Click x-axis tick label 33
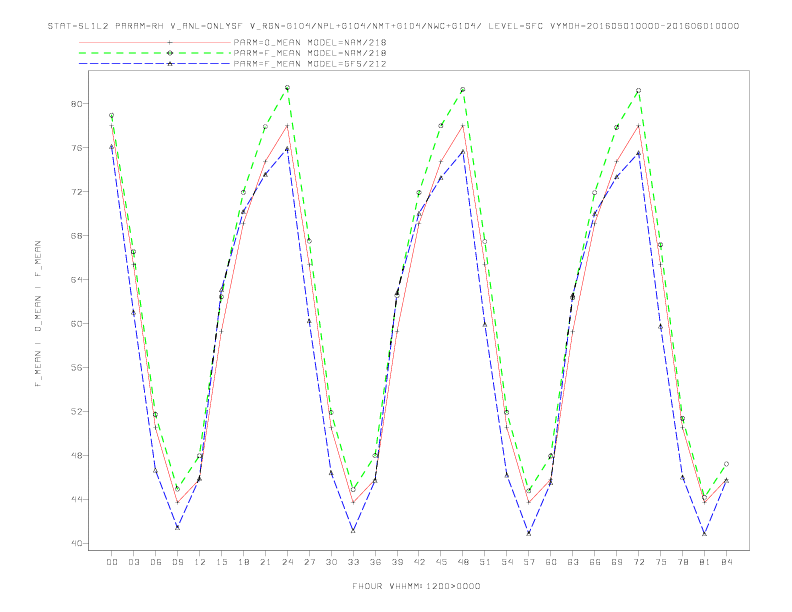The width and height of the screenshot is (792, 612). point(353,562)
